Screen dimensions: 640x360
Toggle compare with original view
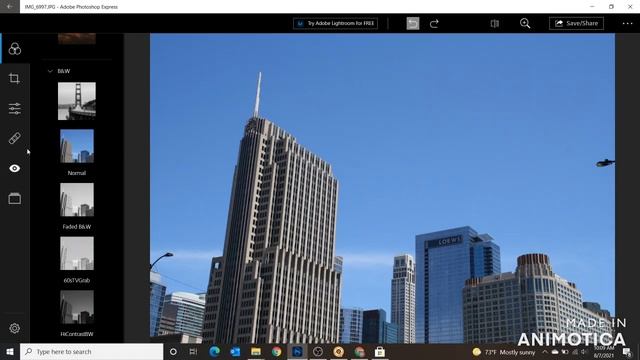coord(495,23)
